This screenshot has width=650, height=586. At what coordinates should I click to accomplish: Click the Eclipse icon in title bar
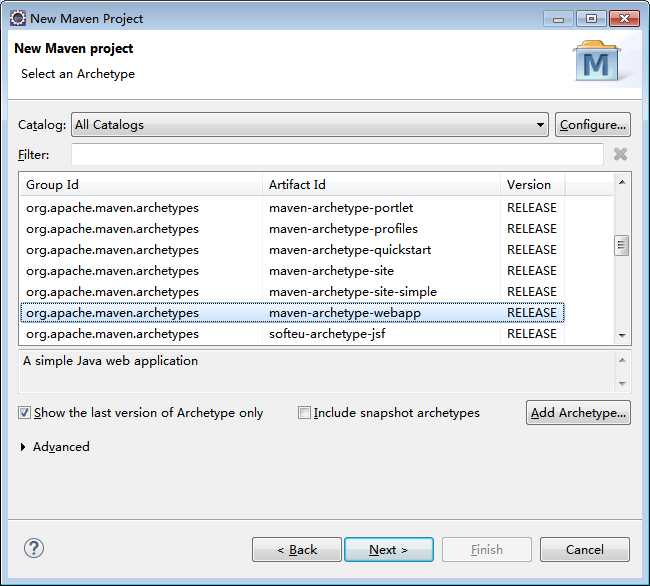[18, 19]
